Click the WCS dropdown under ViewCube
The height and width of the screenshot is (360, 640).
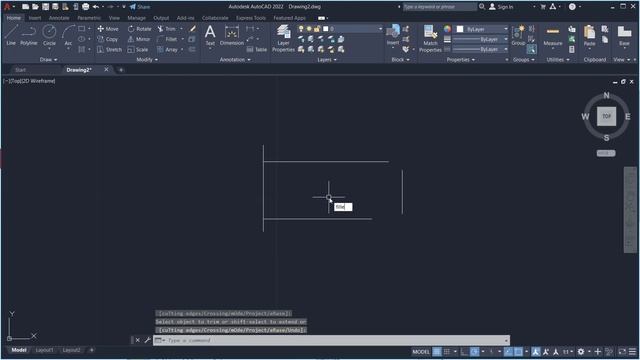click(x=606, y=153)
